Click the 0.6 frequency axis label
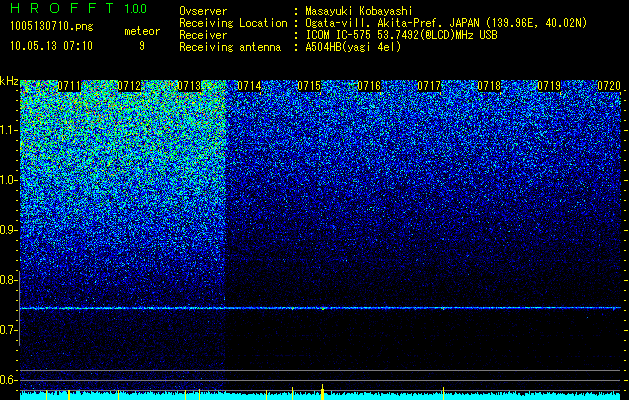The height and width of the screenshot is (400, 629). tap(8, 380)
